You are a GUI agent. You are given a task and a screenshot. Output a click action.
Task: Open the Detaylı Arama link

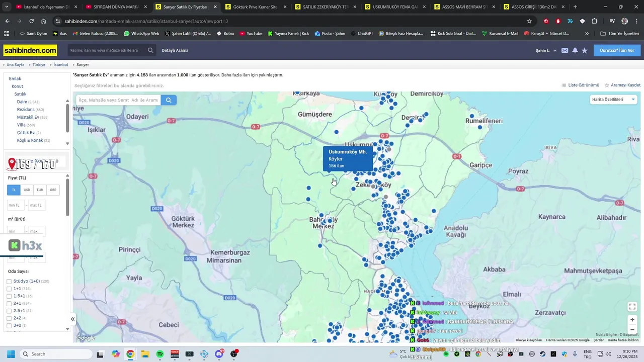click(175, 50)
